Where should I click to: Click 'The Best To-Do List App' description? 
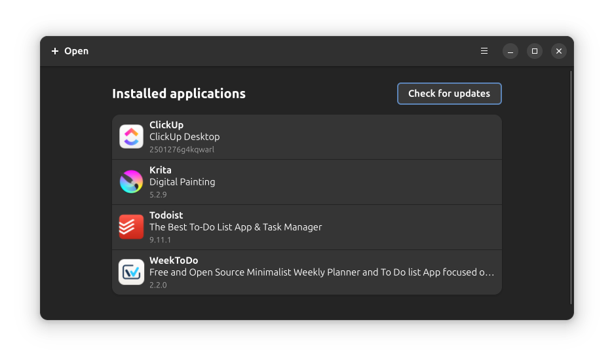(x=236, y=227)
